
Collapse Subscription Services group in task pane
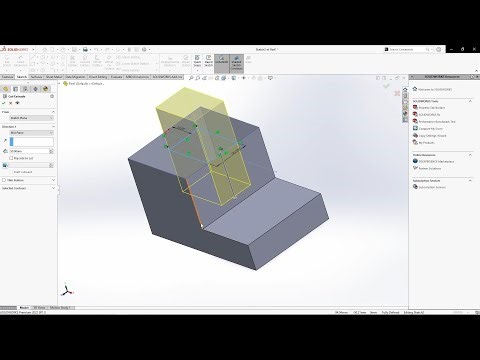pyautogui.click(x=470, y=180)
